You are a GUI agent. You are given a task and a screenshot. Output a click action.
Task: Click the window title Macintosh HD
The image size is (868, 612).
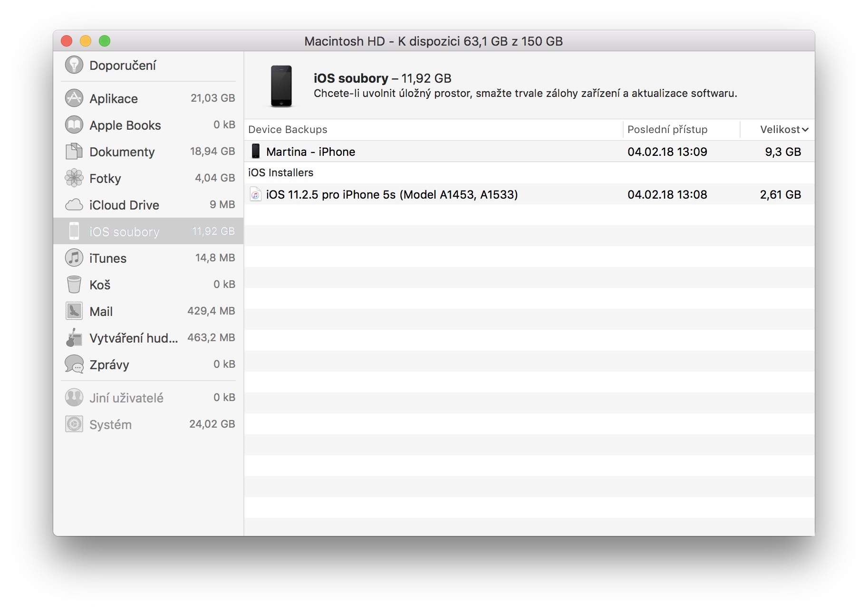pos(434,41)
